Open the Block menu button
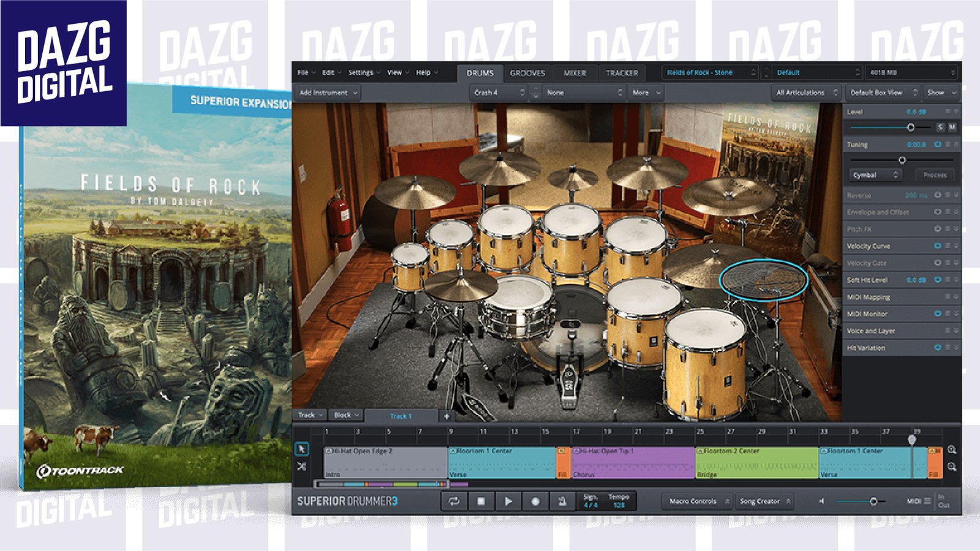The image size is (980, 551). coord(347,415)
